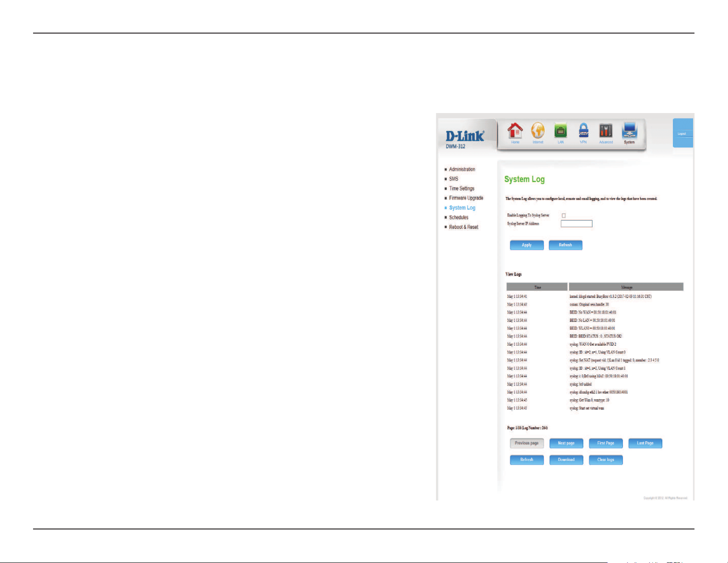Open the VPN padlock icon
The image size is (728, 563).
point(583,132)
